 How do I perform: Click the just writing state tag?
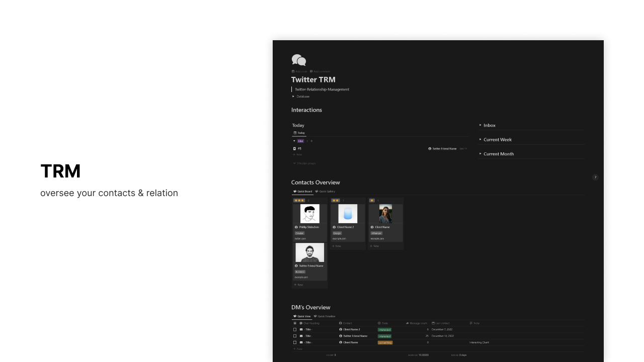click(x=385, y=342)
